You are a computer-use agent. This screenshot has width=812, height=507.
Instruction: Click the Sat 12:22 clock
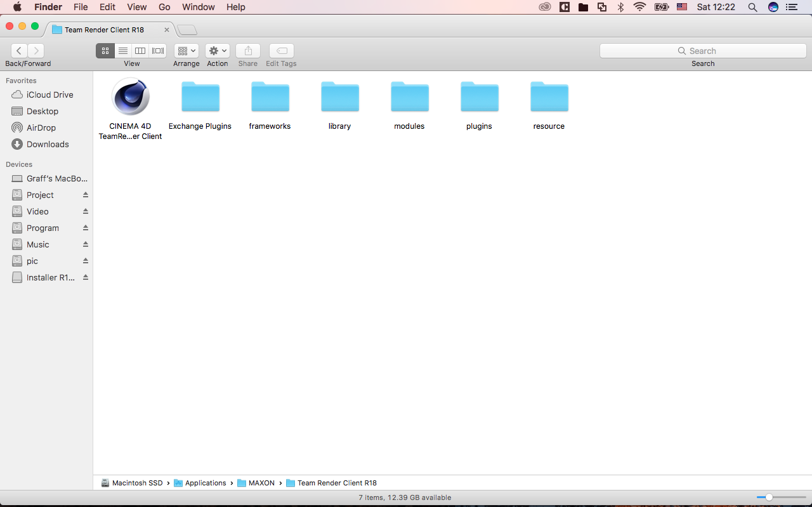(716, 7)
